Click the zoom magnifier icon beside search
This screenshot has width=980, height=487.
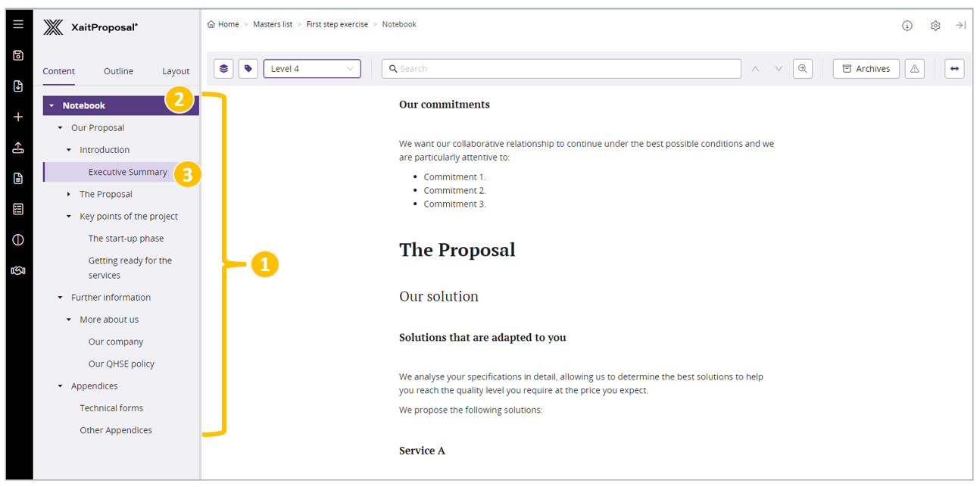click(803, 69)
